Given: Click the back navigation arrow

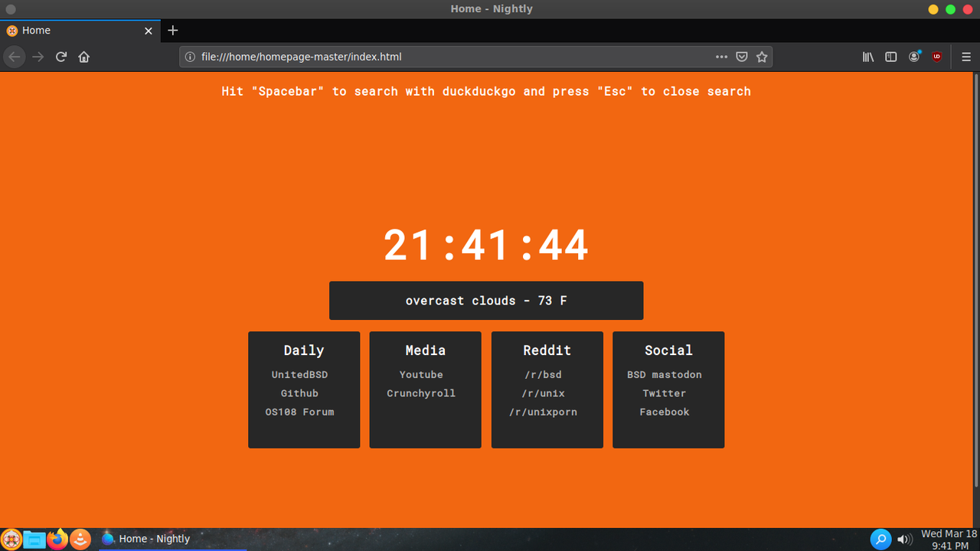Looking at the screenshot, I should 15,57.
